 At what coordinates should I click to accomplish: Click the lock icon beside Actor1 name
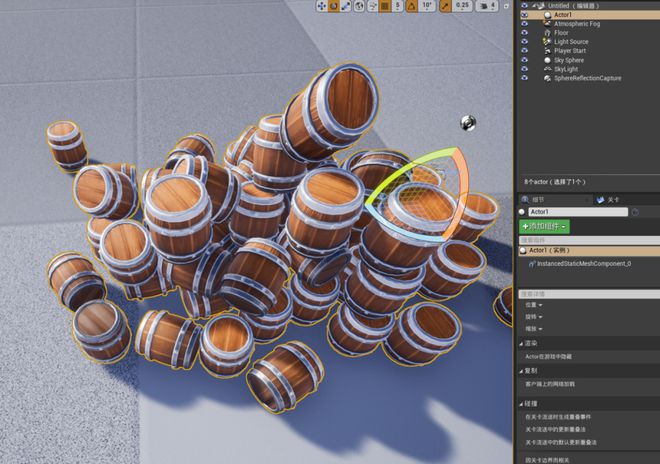pyautogui.click(x=635, y=212)
